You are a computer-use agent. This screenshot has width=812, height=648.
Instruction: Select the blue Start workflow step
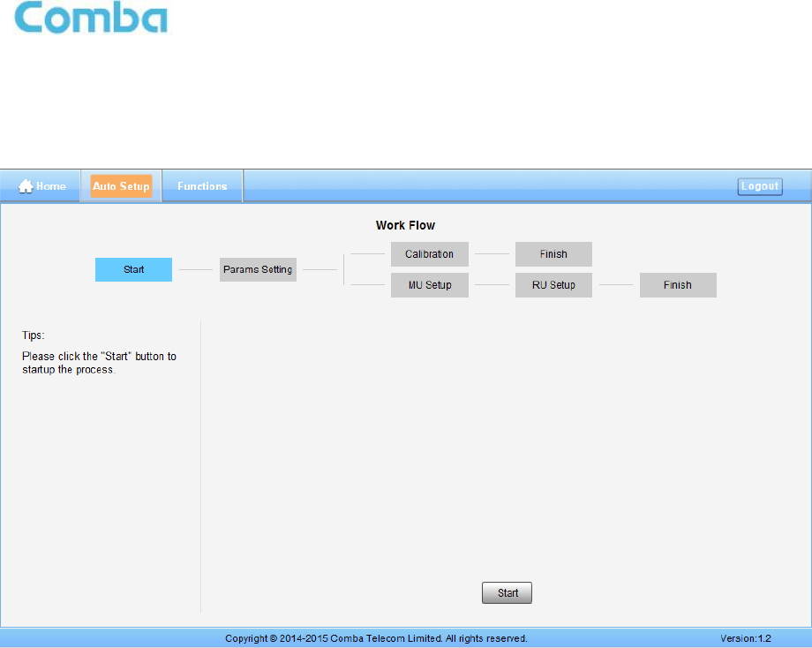pos(133,269)
